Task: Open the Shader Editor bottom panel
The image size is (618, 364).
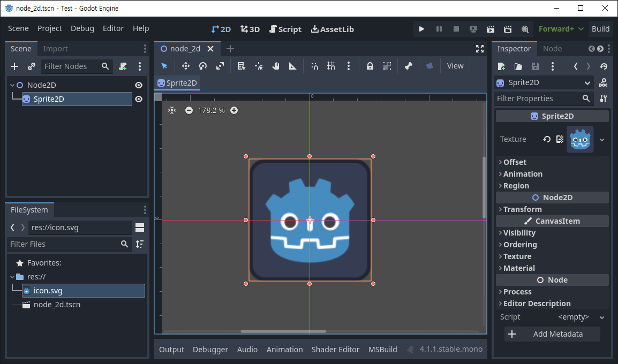Action: [x=335, y=350]
